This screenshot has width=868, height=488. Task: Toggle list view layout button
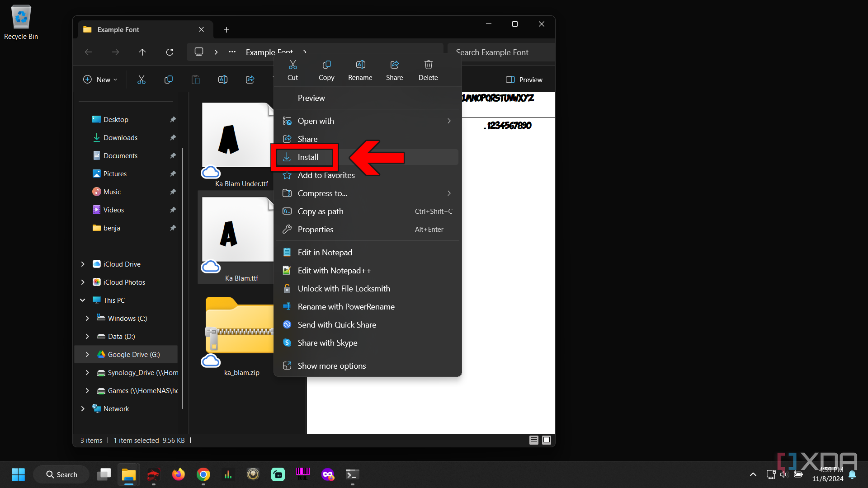534,441
